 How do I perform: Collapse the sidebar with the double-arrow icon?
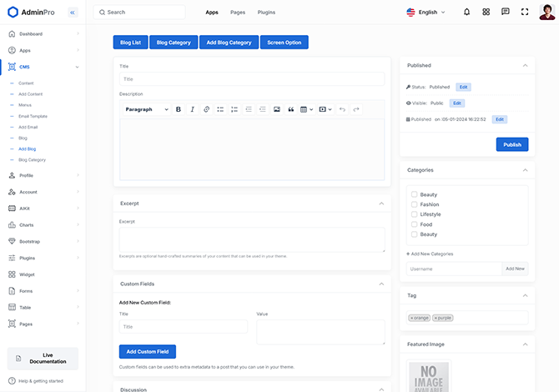click(72, 13)
